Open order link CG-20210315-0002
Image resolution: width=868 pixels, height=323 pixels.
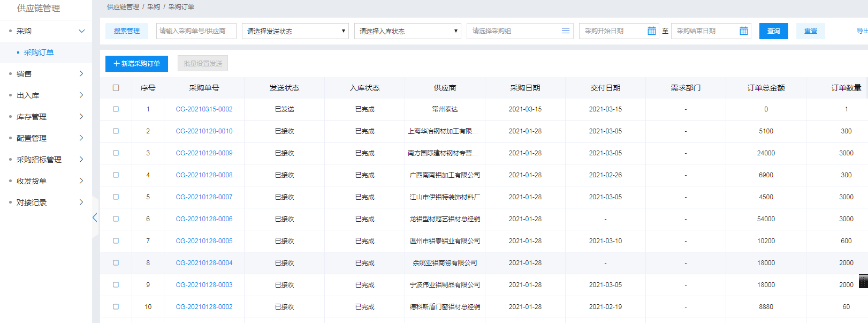pyautogui.click(x=204, y=109)
